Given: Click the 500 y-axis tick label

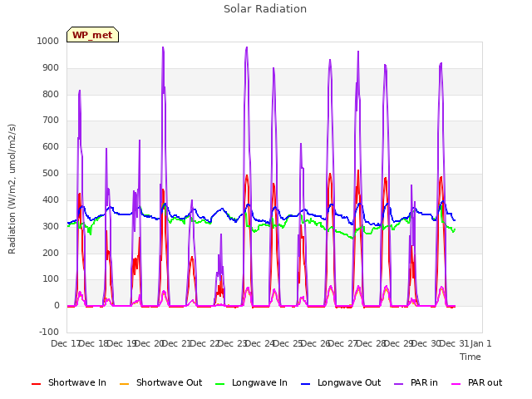Looking at the screenshot, I should (51, 173).
